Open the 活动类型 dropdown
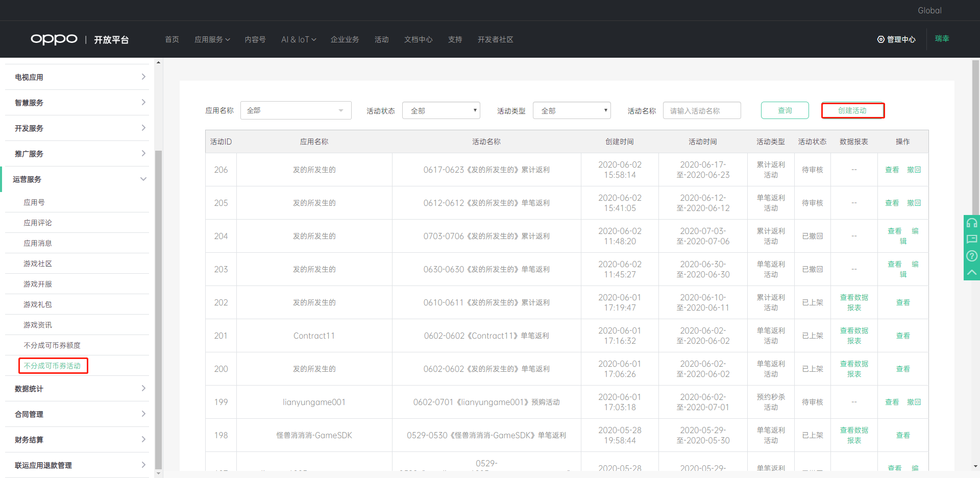Image resolution: width=980 pixels, height=478 pixels. (x=572, y=110)
